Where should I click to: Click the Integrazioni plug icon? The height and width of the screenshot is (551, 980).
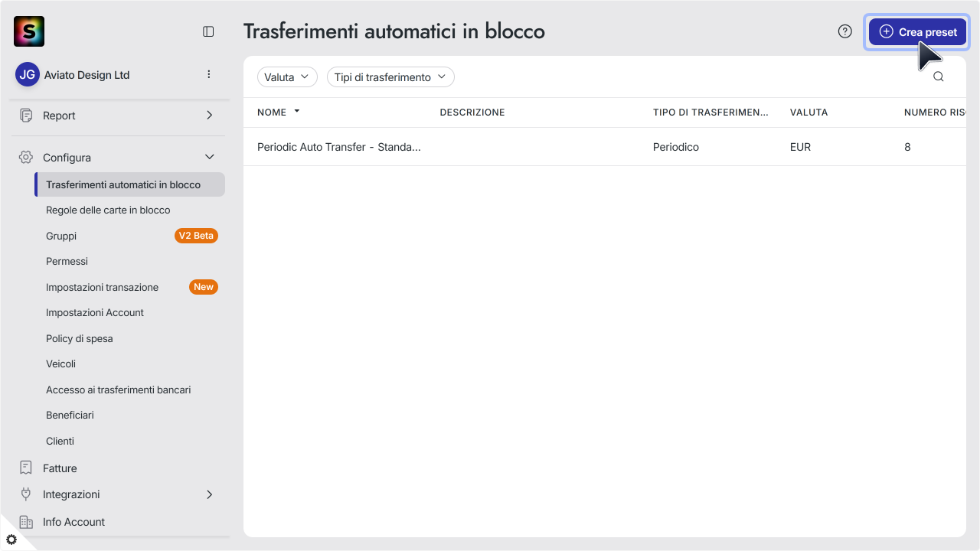[26, 494]
